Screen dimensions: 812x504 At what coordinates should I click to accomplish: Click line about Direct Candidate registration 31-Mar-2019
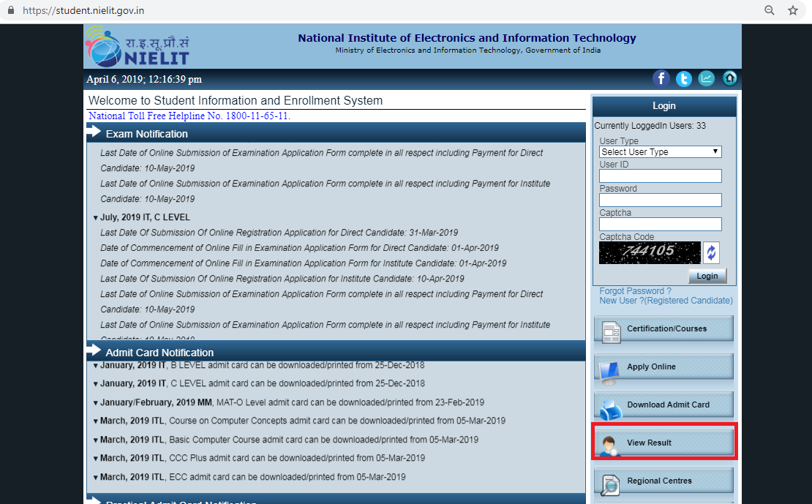[279, 233]
